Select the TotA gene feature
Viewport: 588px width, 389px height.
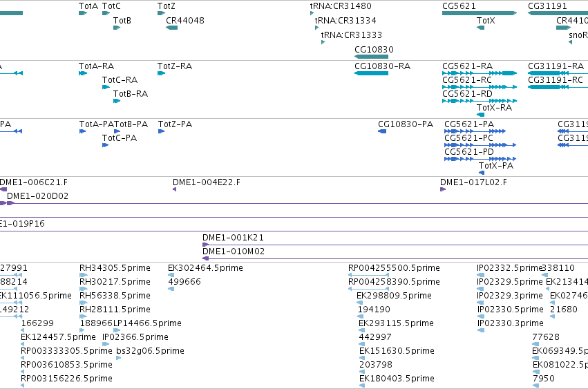(83, 13)
